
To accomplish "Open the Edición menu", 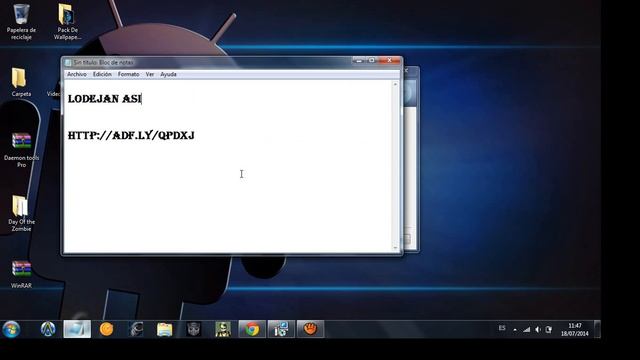I will coord(102,74).
